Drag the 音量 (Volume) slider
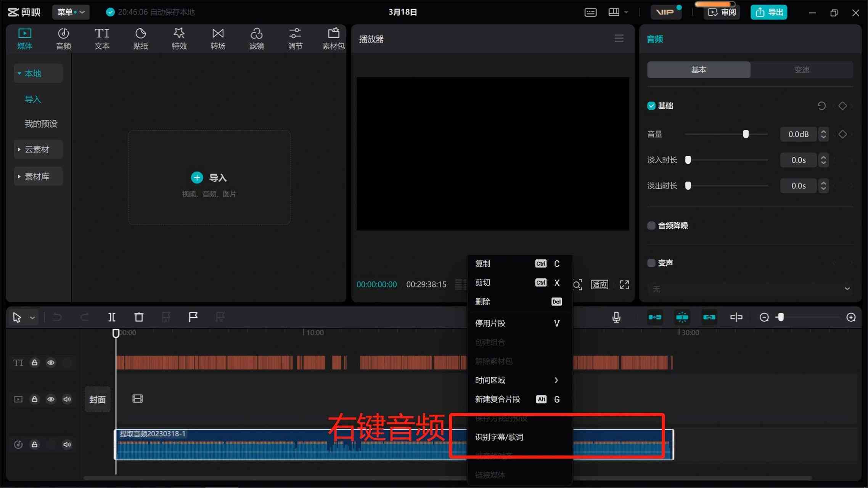This screenshot has height=488, width=868. (x=745, y=134)
